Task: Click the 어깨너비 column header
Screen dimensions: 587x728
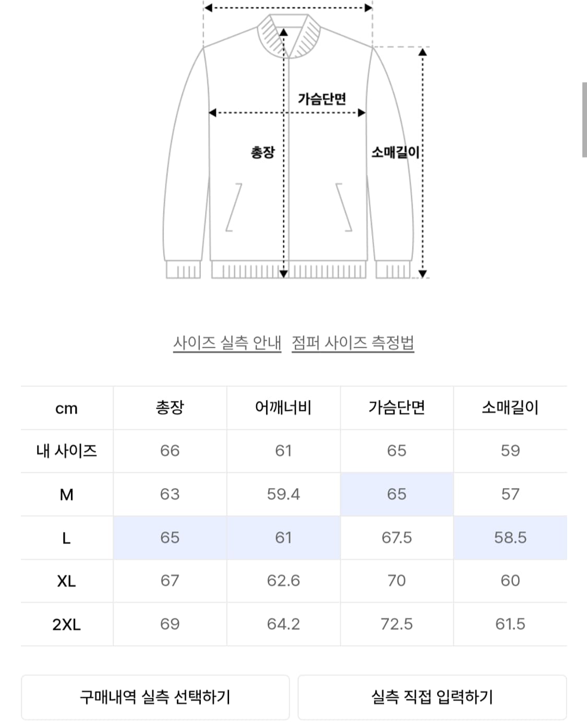Action: [283, 409]
